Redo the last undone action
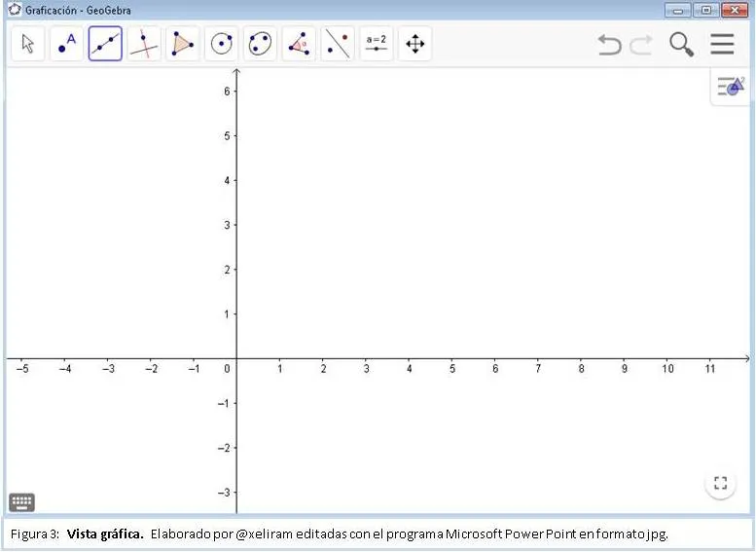This screenshot has height=552, width=756. pyautogui.click(x=642, y=45)
